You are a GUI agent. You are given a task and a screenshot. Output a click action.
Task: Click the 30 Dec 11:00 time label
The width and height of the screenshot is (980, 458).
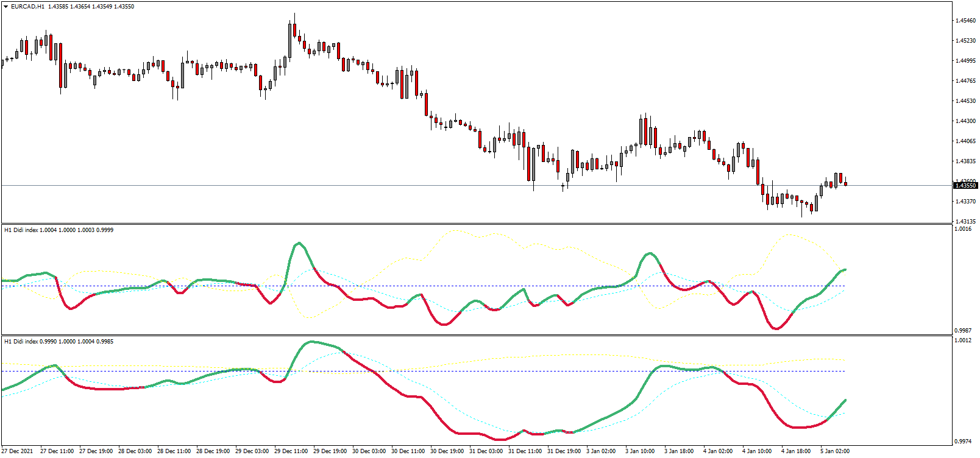[x=408, y=451]
